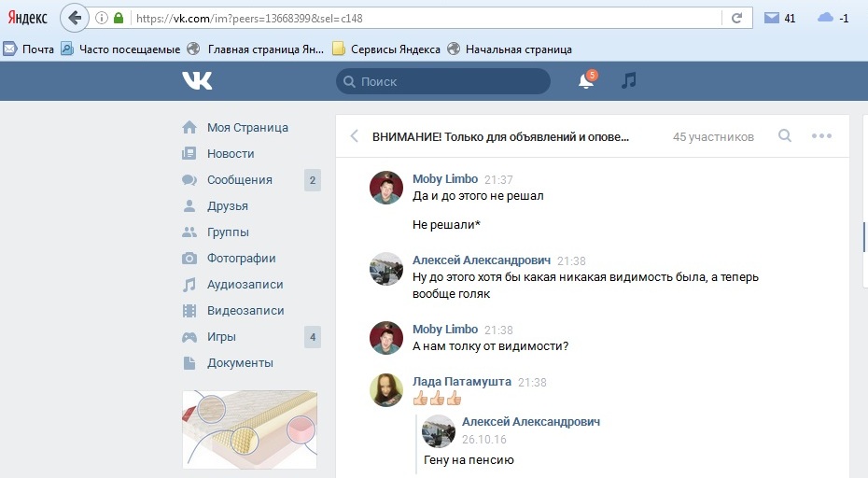Open Аудиозаписи section
Screen dimensions: 868x478
pyautogui.click(x=245, y=285)
